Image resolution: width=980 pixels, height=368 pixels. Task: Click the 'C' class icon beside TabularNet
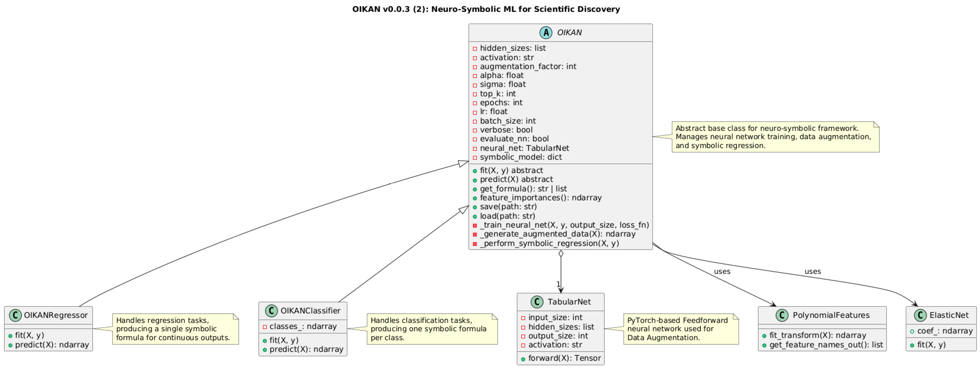click(537, 302)
